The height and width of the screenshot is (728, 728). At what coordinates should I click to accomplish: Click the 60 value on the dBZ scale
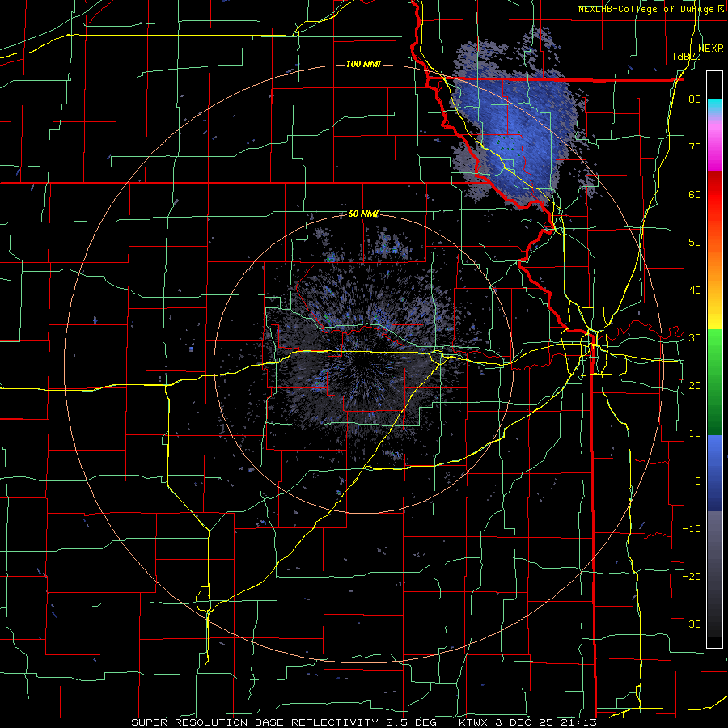point(695,194)
